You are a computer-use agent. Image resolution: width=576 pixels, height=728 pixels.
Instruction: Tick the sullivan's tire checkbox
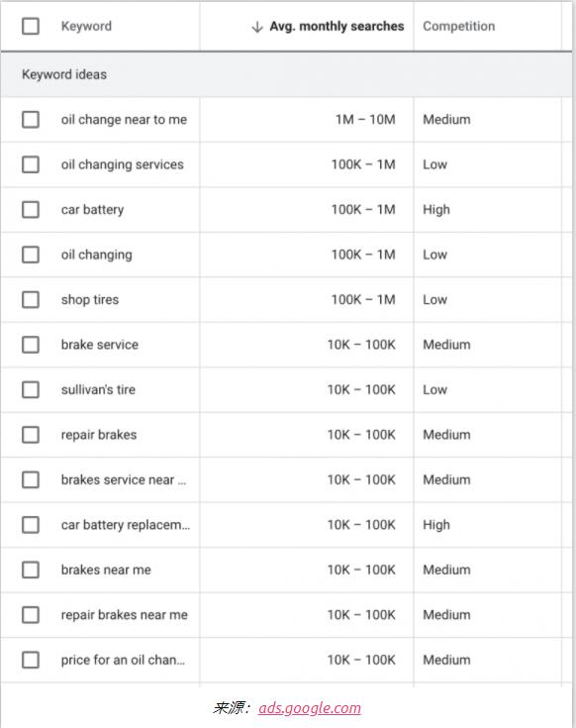(31, 389)
